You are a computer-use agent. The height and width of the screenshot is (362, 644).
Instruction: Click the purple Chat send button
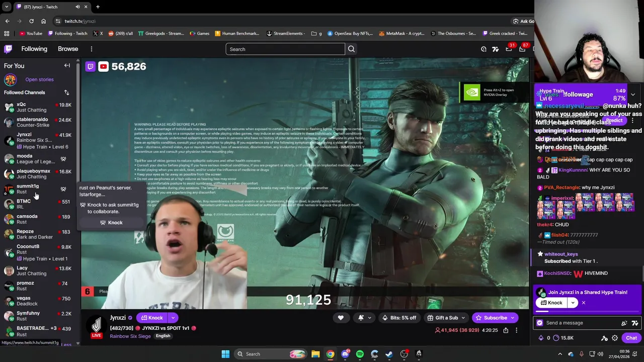(x=631, y=338)
